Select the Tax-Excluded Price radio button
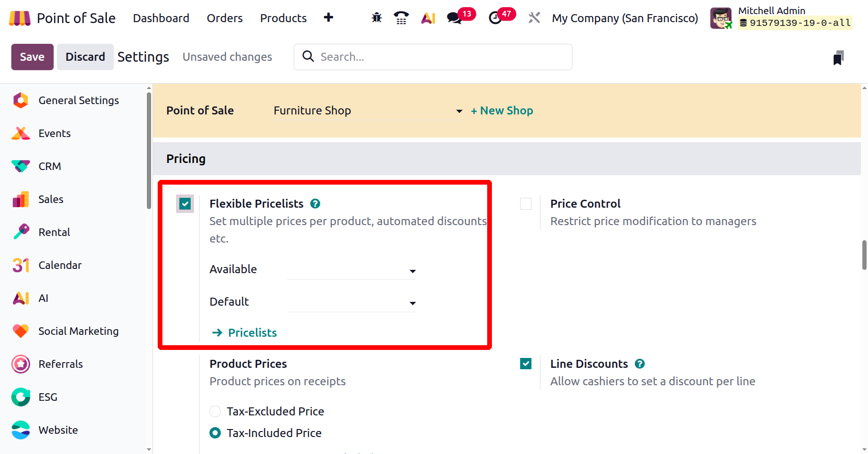Screen dimensions: 868x454 [x=215, y=411]
